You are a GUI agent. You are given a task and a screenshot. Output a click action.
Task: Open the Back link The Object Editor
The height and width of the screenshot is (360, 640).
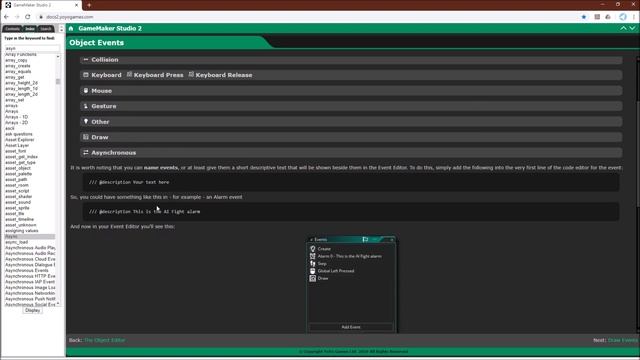coord(104,340)
